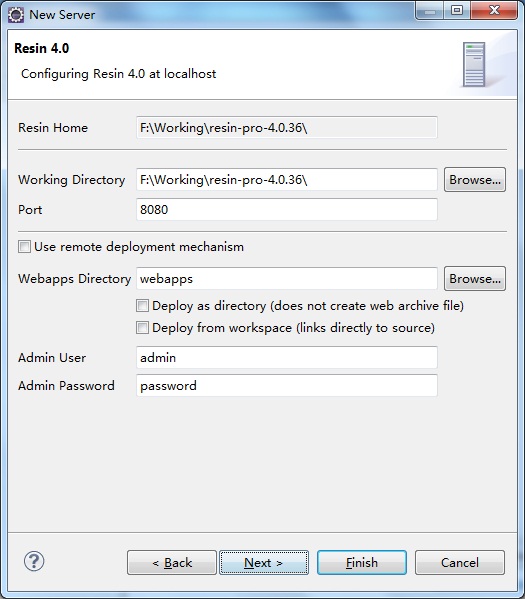Close the New Server window

coord(494,10)
